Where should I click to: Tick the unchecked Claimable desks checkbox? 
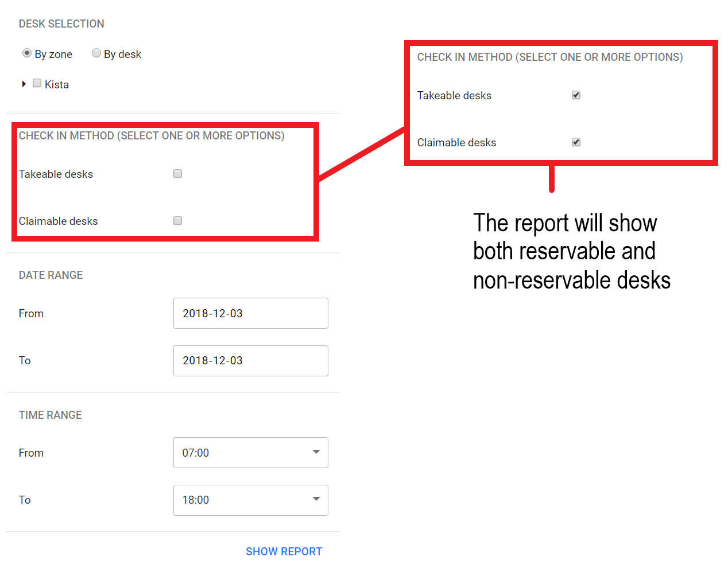(178, 221)
